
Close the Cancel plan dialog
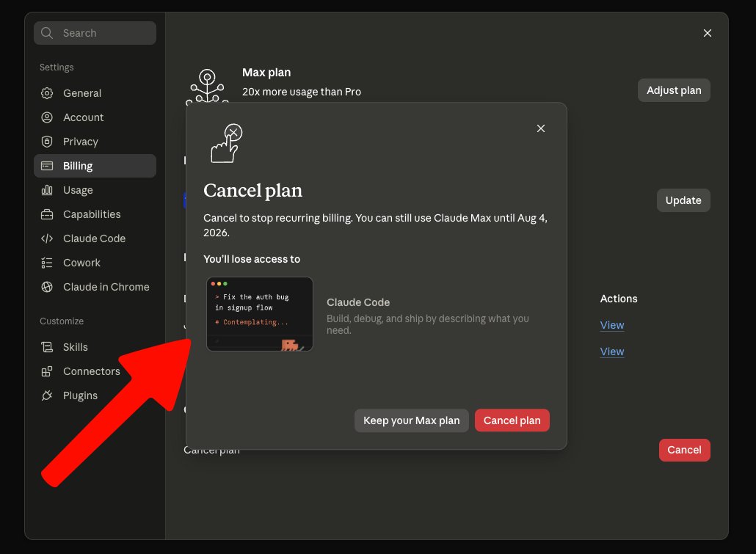pos(540,128)
